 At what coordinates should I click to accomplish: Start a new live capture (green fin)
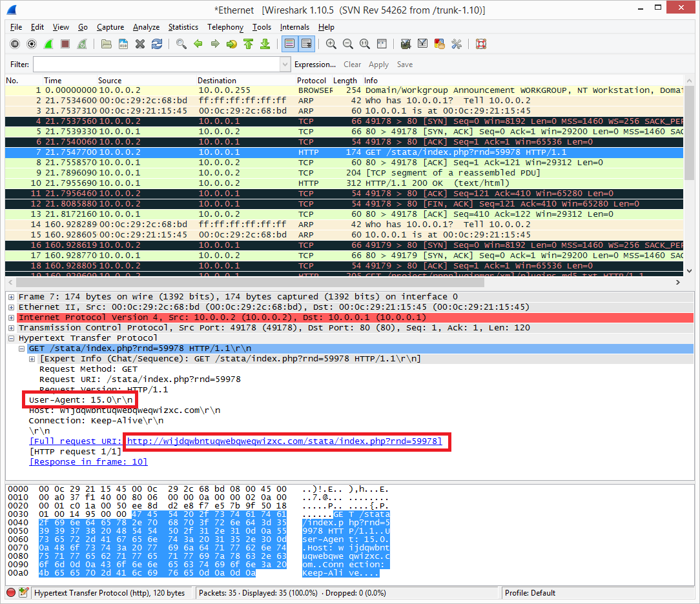(x=48, y=44)
